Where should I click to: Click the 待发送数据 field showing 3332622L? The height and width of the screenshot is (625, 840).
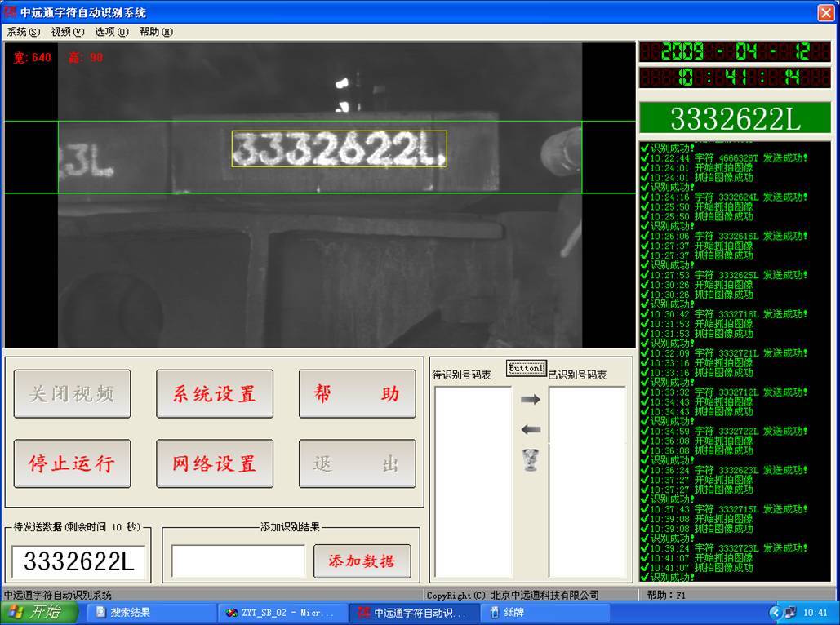click(x=78, y=562)
